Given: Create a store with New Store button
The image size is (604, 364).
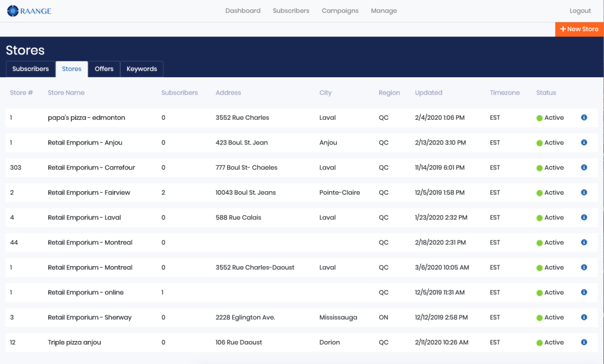Looking at the screenshot, I should point(579,29).
